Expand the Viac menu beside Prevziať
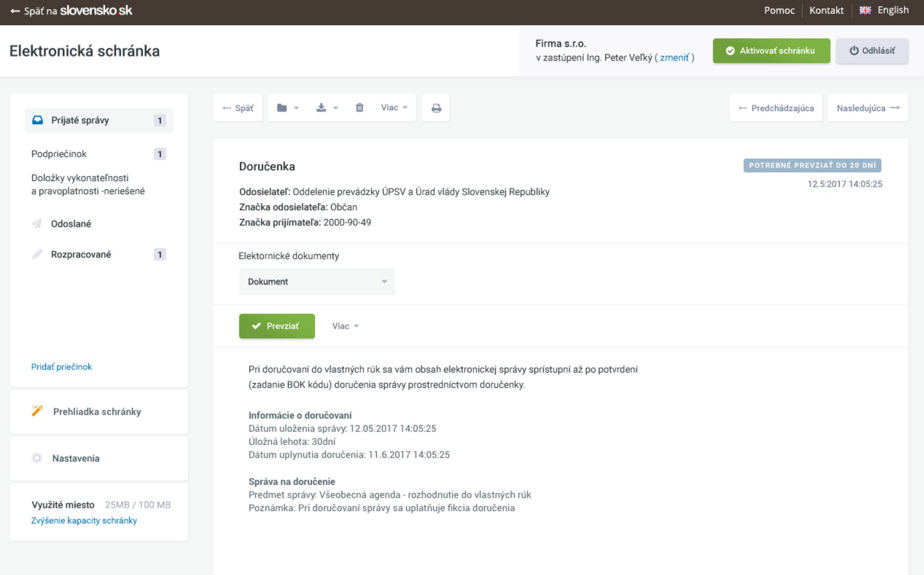The height and width of the screenshot is (575, 924). click(345, 326)
